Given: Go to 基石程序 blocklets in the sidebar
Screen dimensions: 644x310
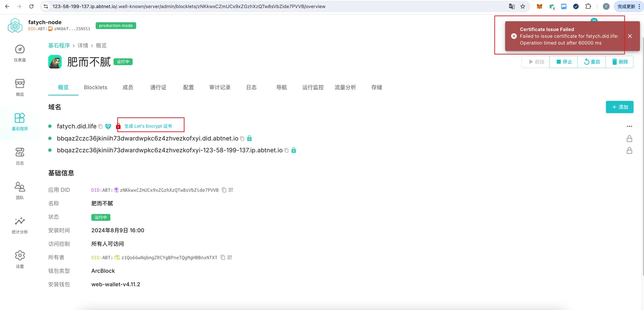Looking at the screenshot, I should [x=20, y=122].
